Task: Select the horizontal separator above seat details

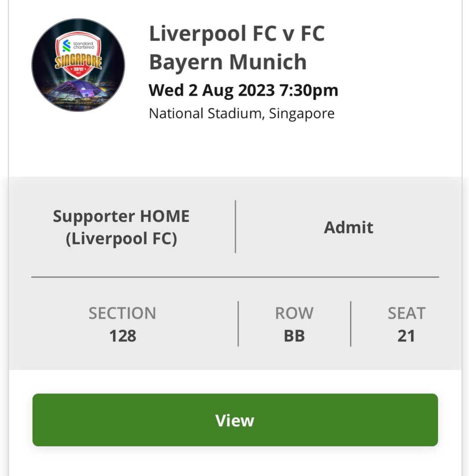Action: 234,278
